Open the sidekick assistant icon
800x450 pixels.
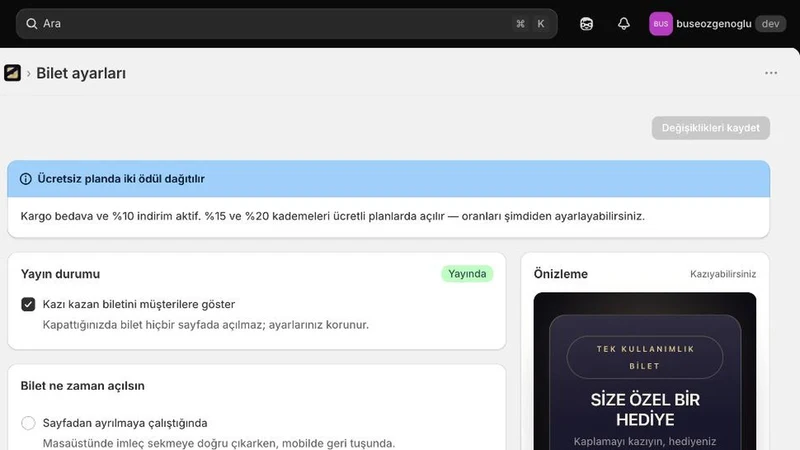click(x=586, y=23)
